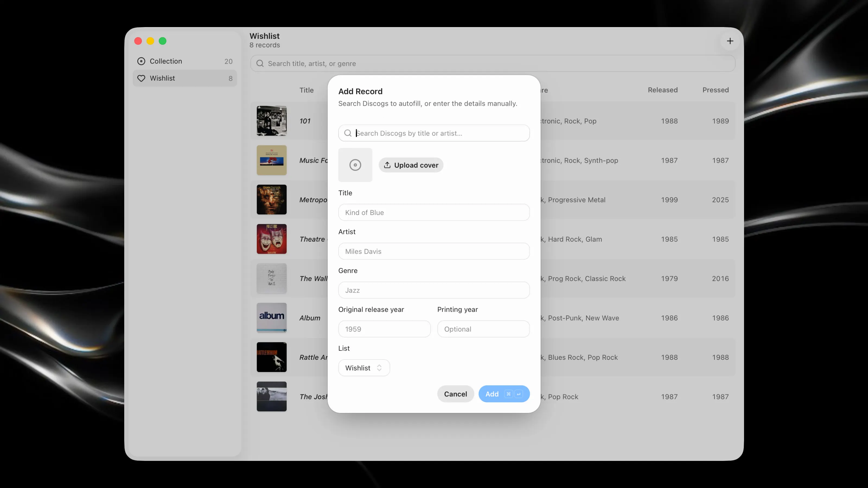Click The Wall album cover thumbnail

(x=272, y=278)
